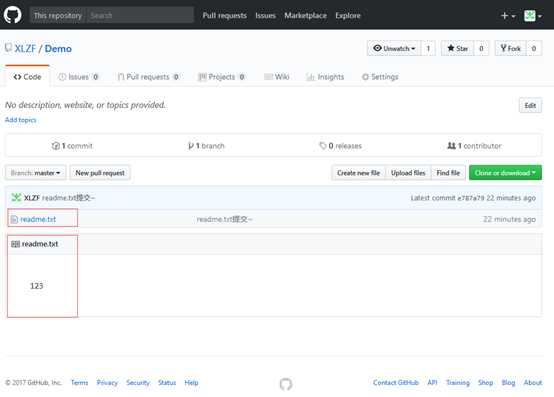Image resolution: width=554 pixels, height=397 pixels.
Task: Switch to the Insights tab
Action: point(325,77)
